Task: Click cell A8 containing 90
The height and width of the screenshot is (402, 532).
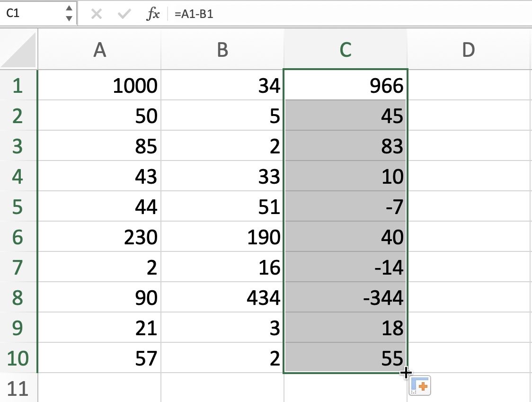Action: pyautogui.click(x=99, y=297)
